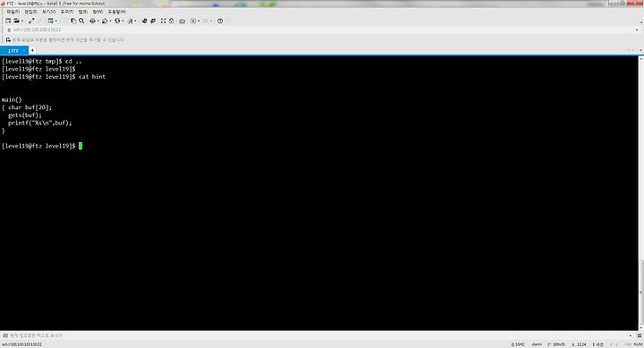
Task: Launch Xftp file transfer icon
Action: click(144, 21)
